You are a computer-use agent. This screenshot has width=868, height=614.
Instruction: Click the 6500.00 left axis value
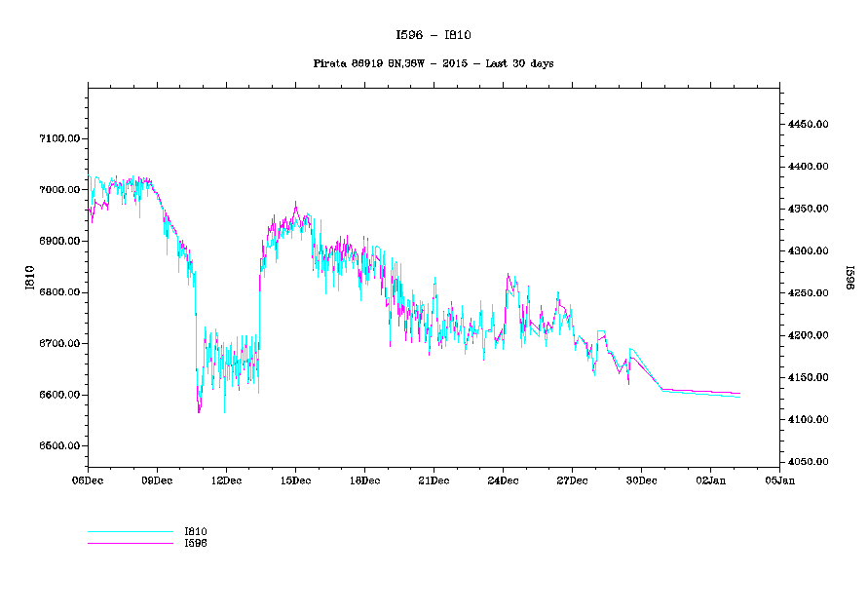click(x=58, y=446)
